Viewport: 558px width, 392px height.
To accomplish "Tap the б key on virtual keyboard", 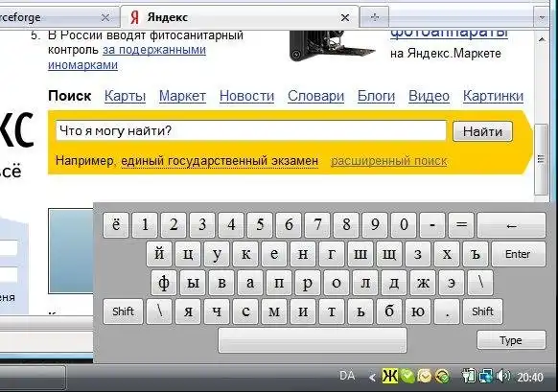I will (x=389, y=311).
